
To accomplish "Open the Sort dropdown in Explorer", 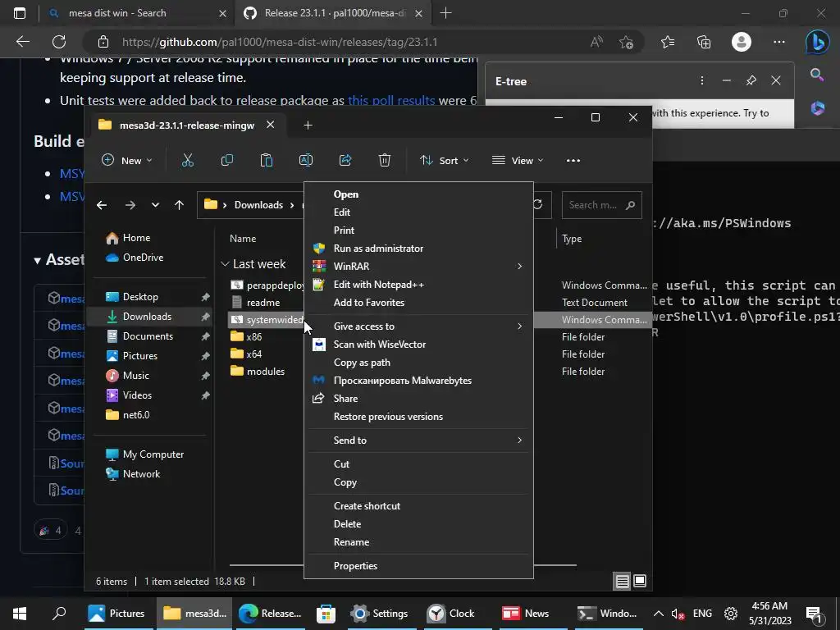I will point(444,160).
